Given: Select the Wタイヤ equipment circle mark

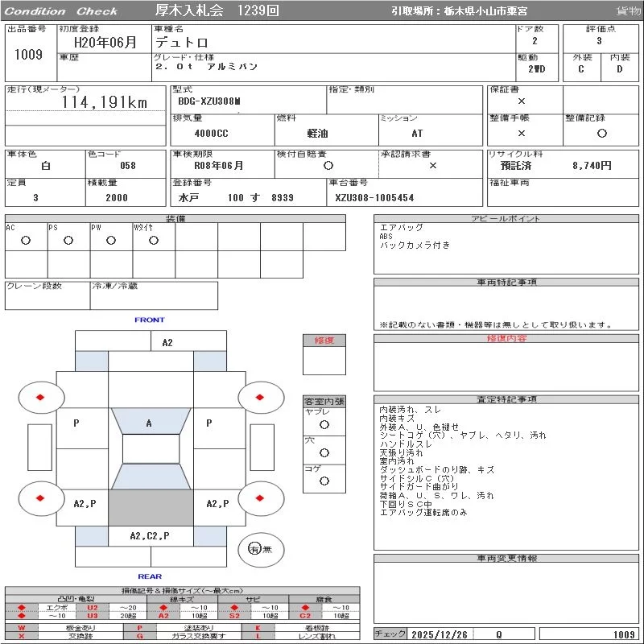Looking at the screenshot, I should [154, 240].
